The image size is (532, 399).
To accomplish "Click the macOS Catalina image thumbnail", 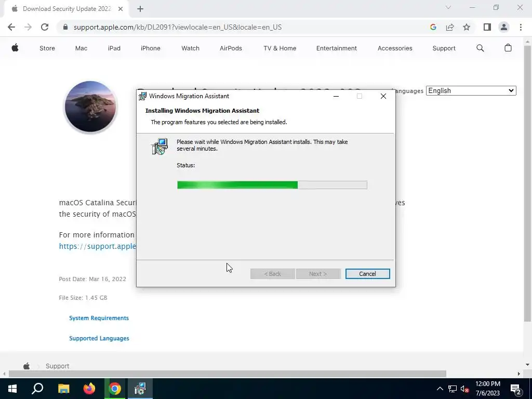I will [90, 107].
